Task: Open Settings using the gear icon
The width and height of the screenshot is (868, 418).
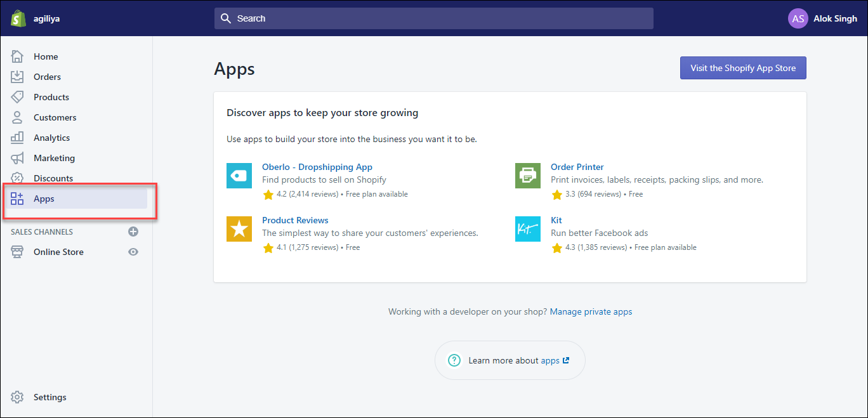Action: point(18,396)
